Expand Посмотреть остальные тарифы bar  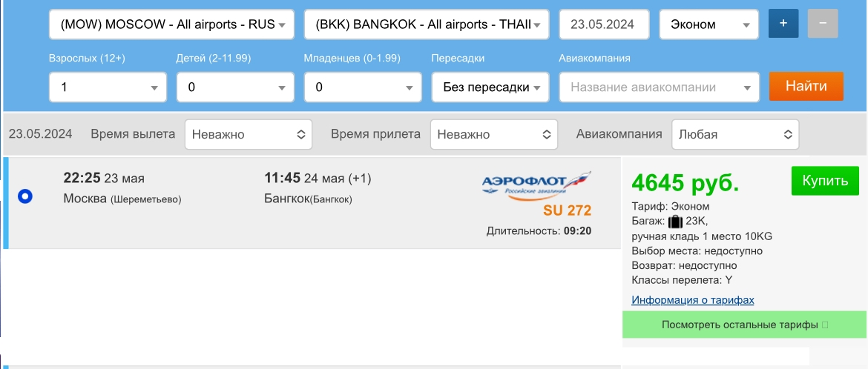pyautogui.click(x=745, y=325)
